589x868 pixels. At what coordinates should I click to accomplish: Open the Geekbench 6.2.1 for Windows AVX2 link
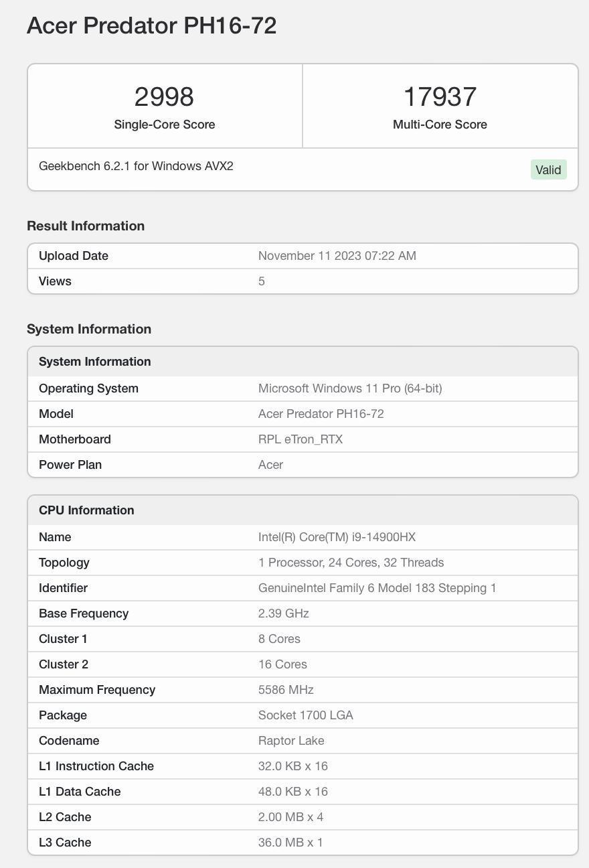(137, 165)
